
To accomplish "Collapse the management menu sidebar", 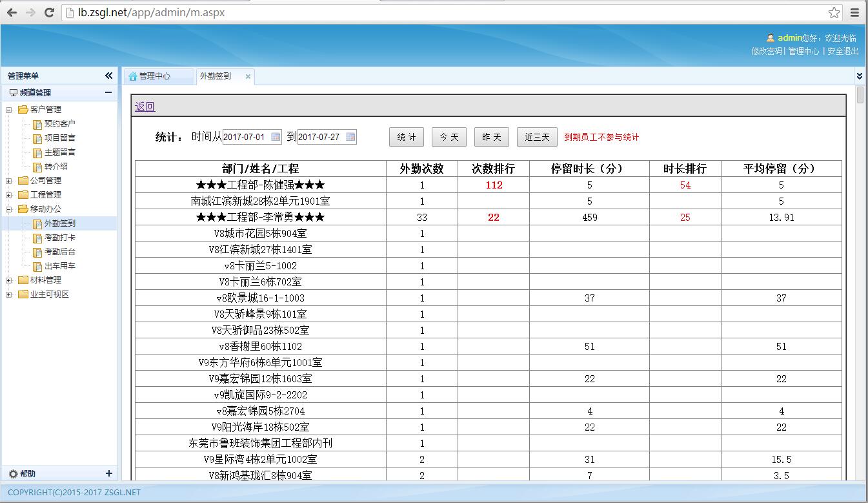I will (108, 76).
